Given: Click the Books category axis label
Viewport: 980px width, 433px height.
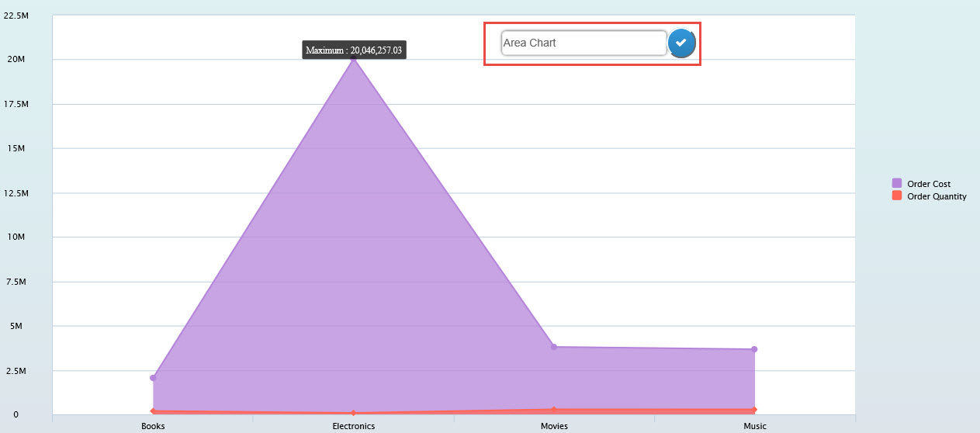Looking at the screenshot, I should click(x=153, y=426).
